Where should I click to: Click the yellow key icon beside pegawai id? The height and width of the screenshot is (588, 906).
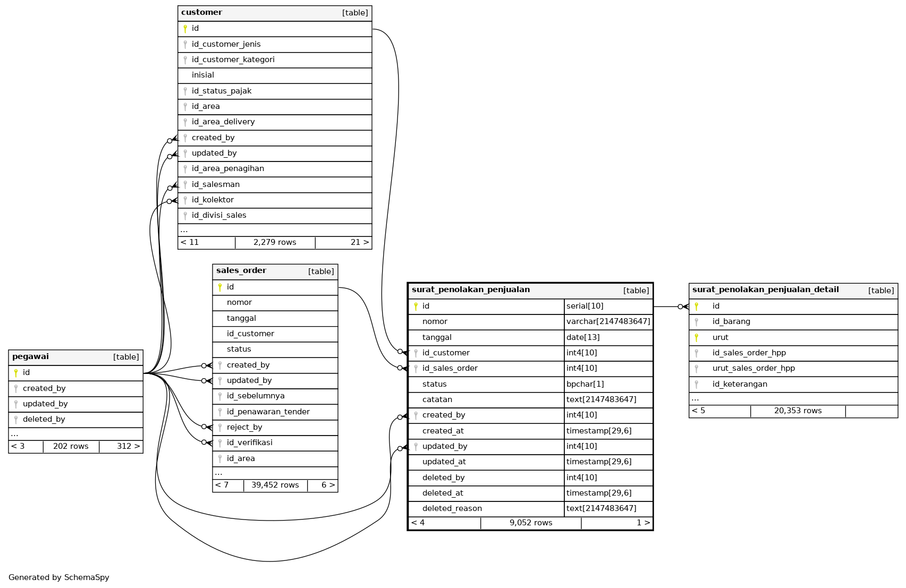click(x=16, y=373)
